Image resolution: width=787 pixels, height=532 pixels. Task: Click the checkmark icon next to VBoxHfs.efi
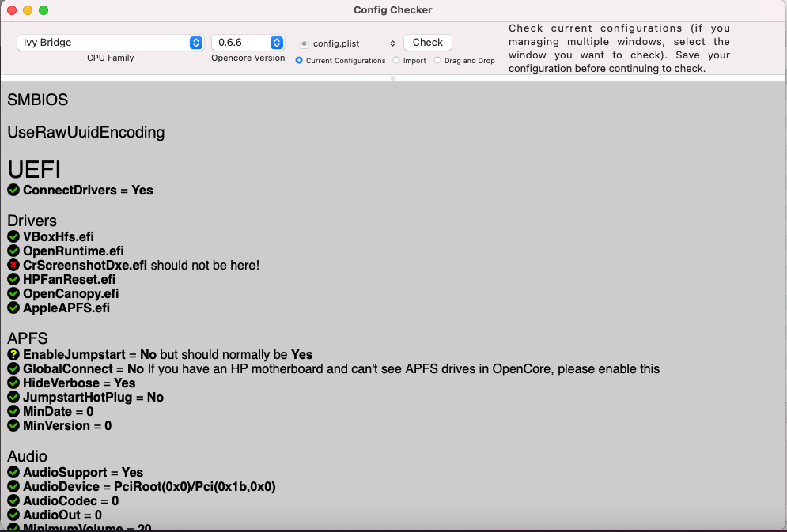13,236
